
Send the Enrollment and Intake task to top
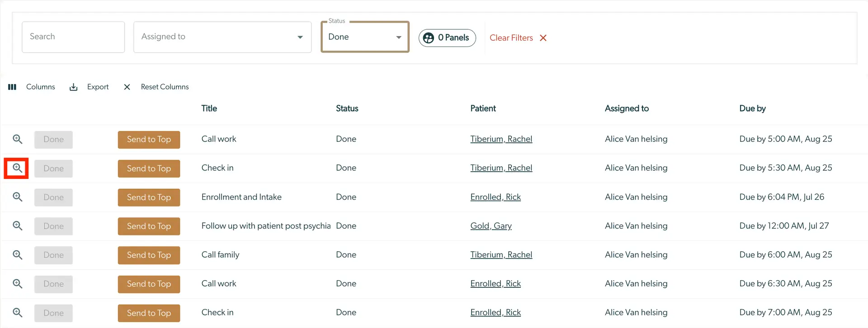149,197
